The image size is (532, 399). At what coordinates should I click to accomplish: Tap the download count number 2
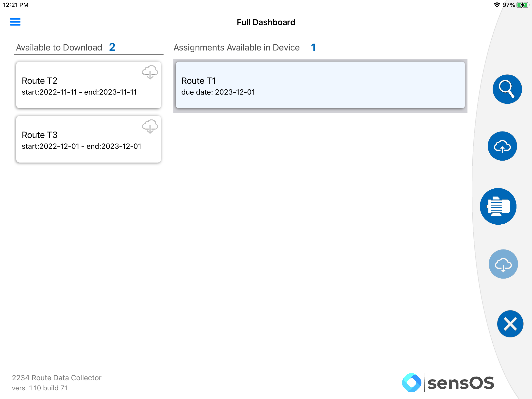pos(112,47)
